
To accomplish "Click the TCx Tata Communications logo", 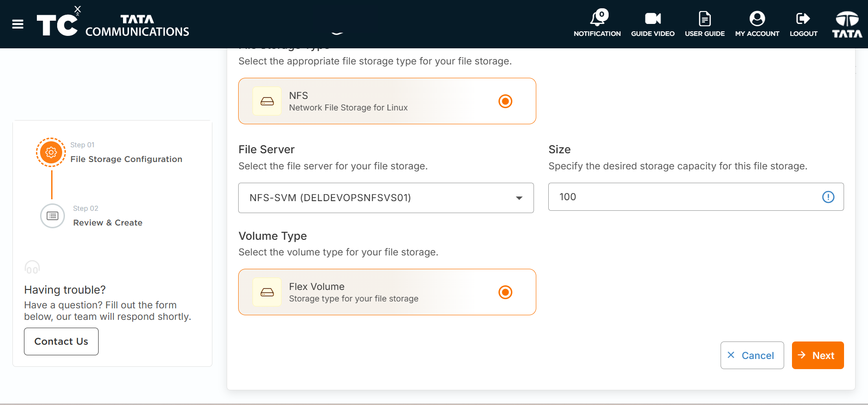I will pos(113,22).
